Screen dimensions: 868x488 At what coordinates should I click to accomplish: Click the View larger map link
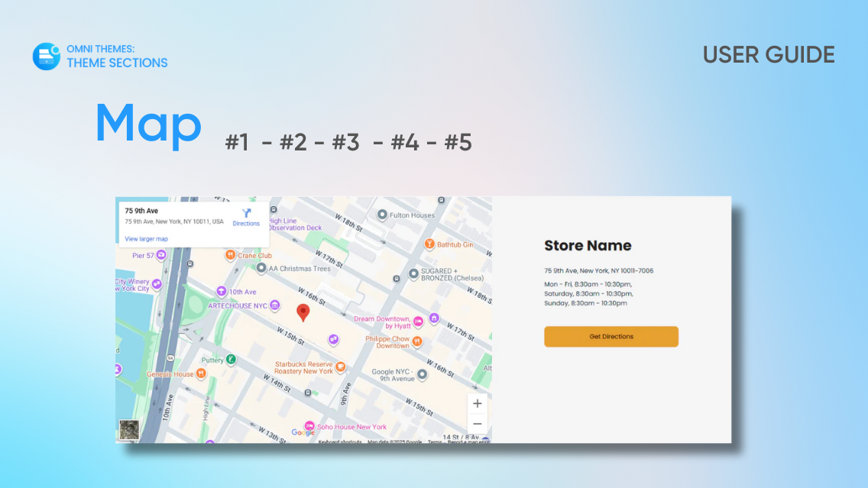pyautogui.click(x=146, y=239)
